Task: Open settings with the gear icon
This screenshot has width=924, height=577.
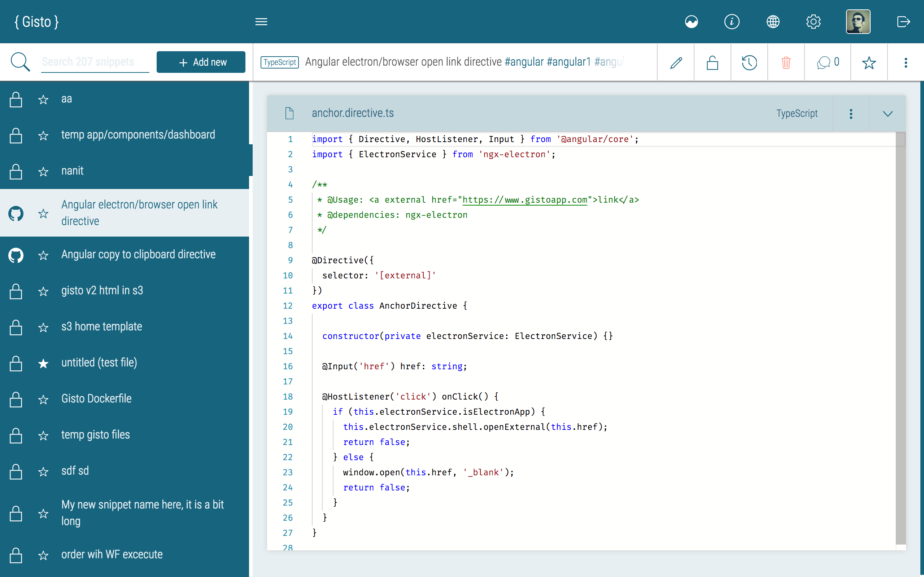Action: pos(813,22)
